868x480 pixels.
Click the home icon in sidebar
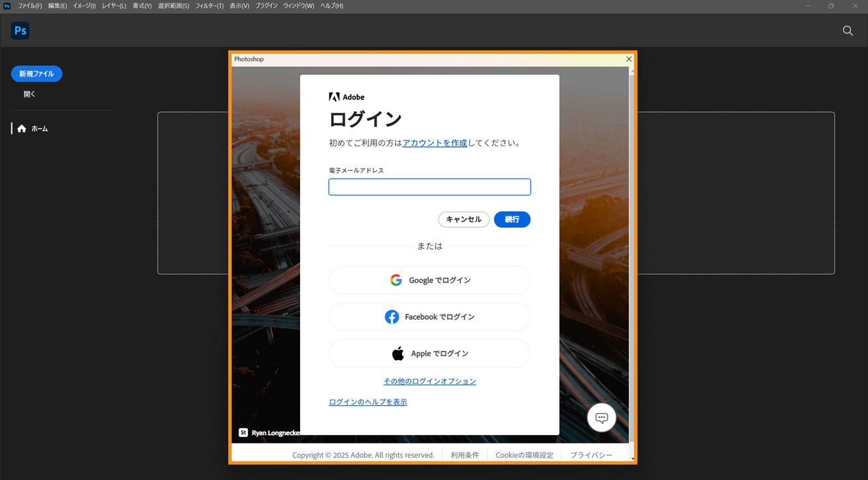[22, 128]
